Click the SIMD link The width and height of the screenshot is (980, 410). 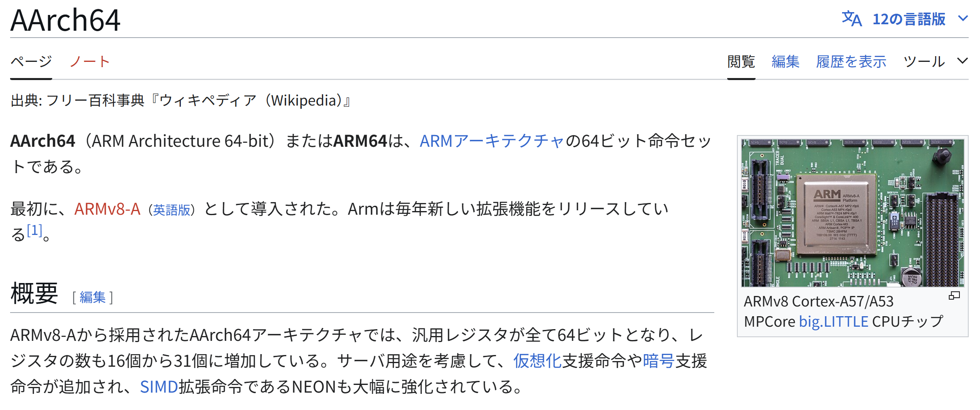(159, 387)
